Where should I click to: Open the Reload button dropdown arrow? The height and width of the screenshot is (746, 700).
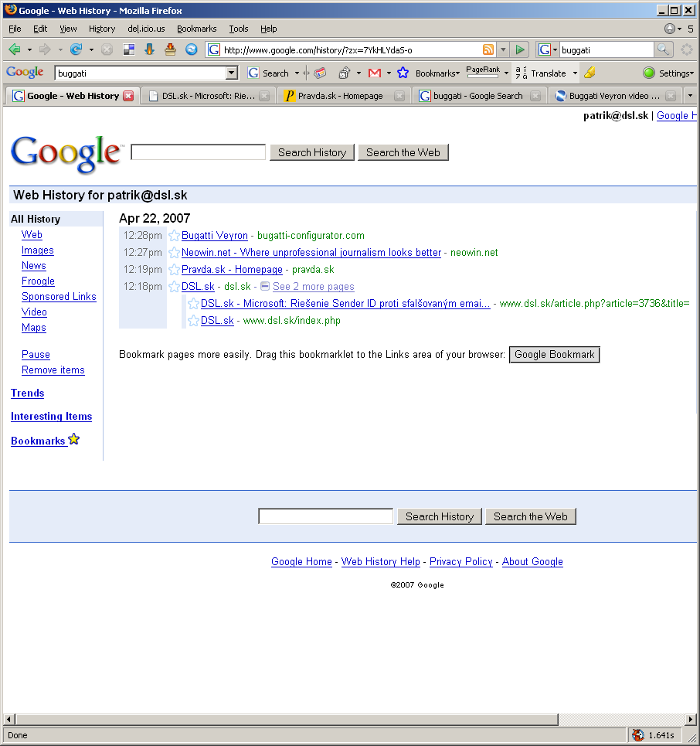pos(91,49)
